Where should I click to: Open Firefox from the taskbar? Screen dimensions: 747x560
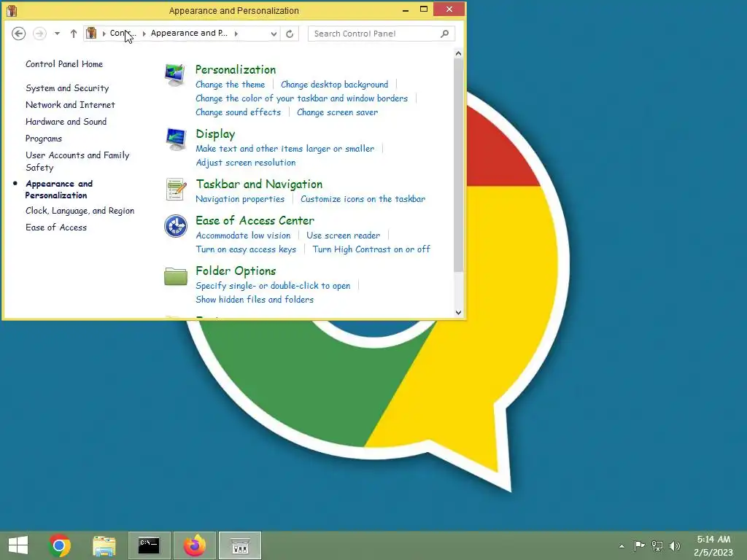[194, 545]
